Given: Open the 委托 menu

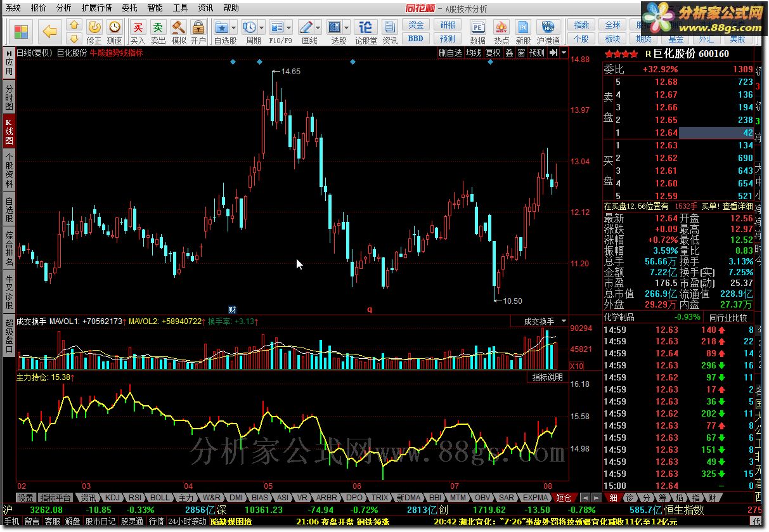Looking at the screenshot, I should [129, 8].
